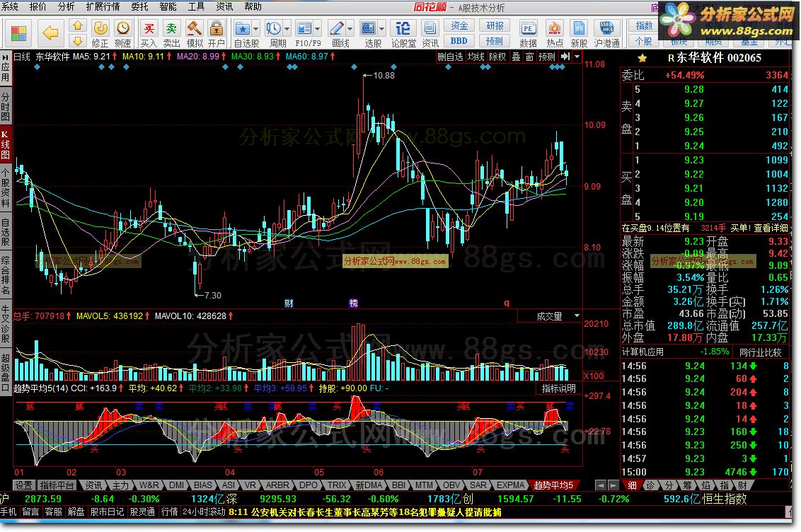Open 股市日记 in status bar

click(x=106, y=511)
